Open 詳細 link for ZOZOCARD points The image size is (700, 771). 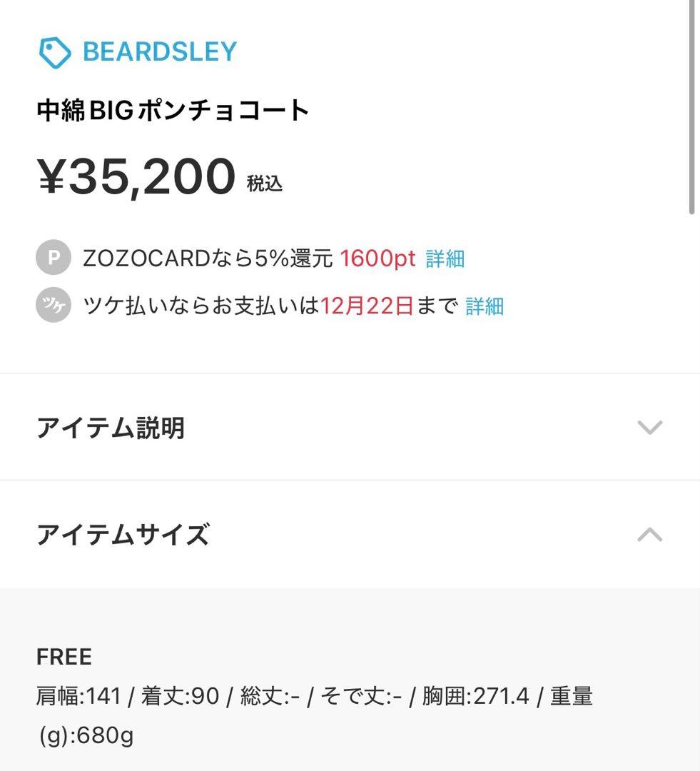[x=445, y=258]
